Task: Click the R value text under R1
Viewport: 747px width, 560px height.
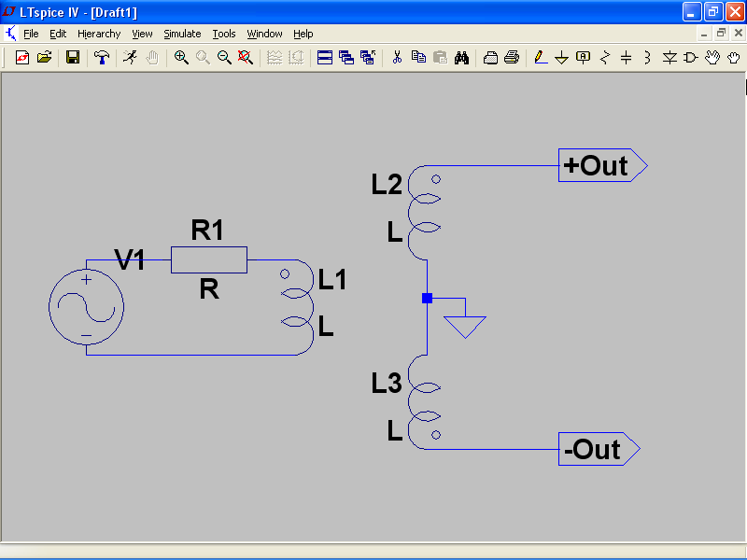Action: pos(209,289)
